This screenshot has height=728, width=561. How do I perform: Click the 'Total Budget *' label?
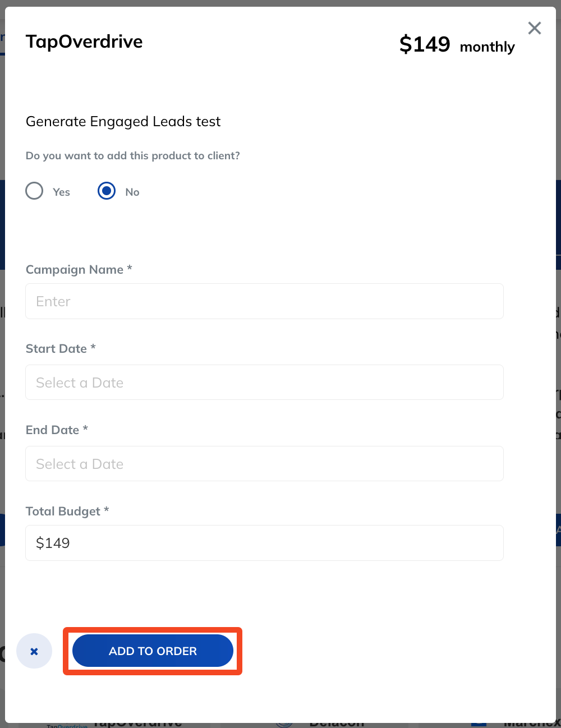pos(67,512)
